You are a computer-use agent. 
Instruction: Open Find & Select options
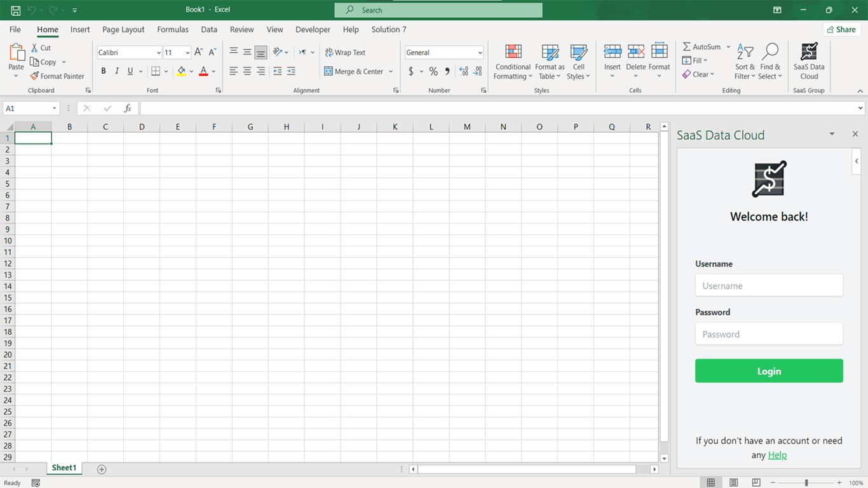coord(770,62)
